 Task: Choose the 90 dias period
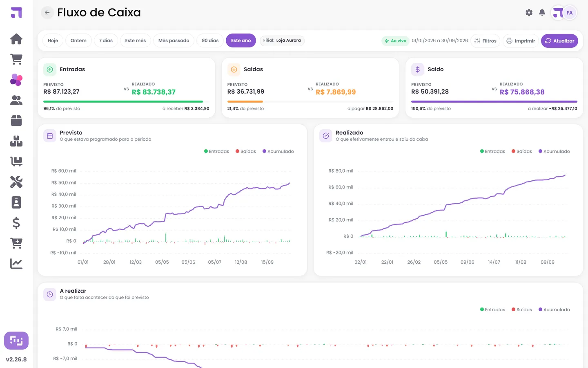coord(210,40)
